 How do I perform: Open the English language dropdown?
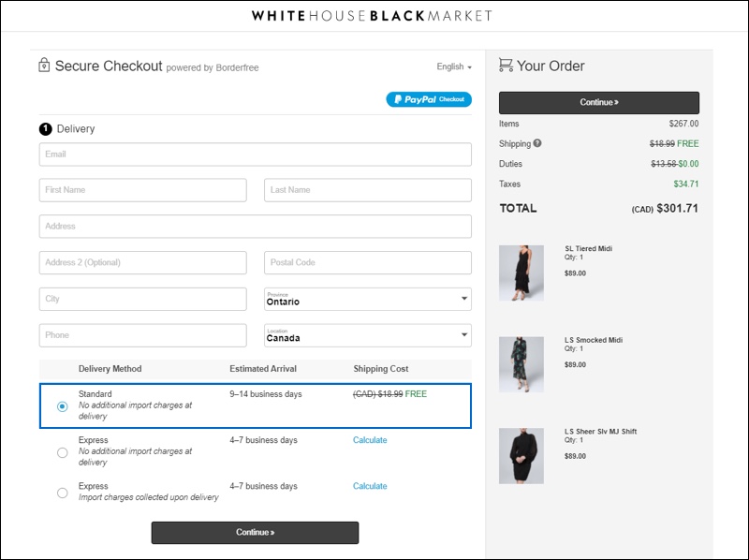(454, 66)
